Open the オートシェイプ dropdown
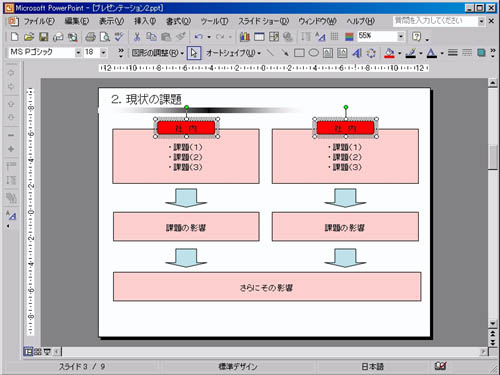 233,53
